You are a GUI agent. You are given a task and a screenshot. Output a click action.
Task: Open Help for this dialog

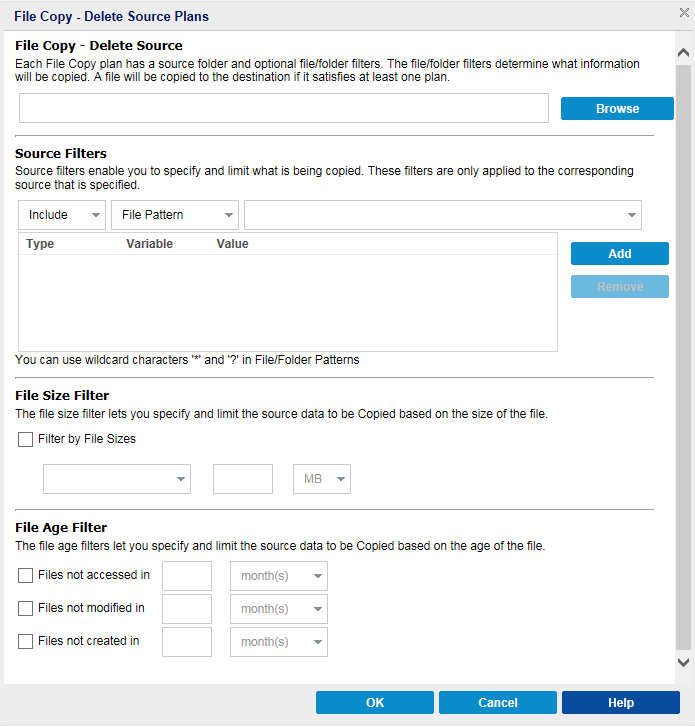point(621,703)
